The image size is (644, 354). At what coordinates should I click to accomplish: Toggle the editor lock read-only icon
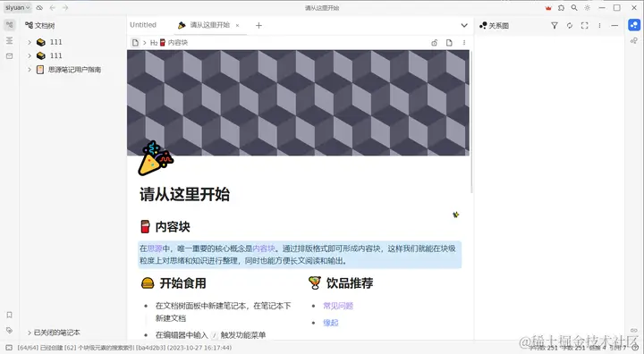click(x=434, y=43)
